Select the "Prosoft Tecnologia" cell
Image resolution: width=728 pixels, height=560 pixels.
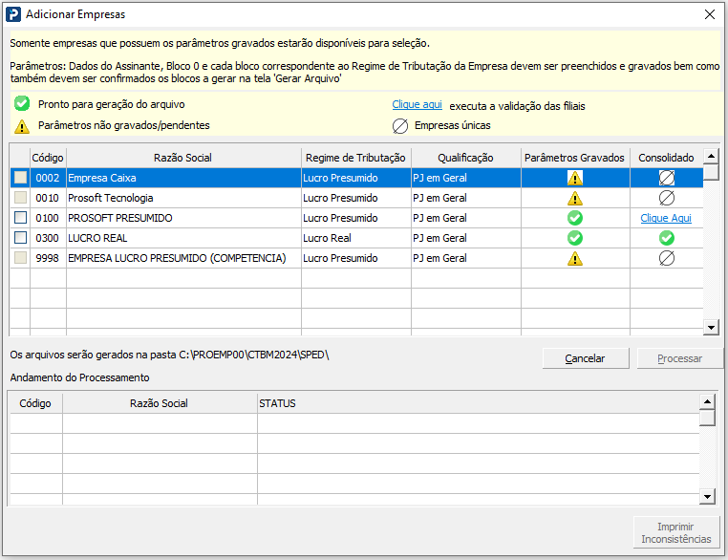pyautogui.click(x=183, y=198)
